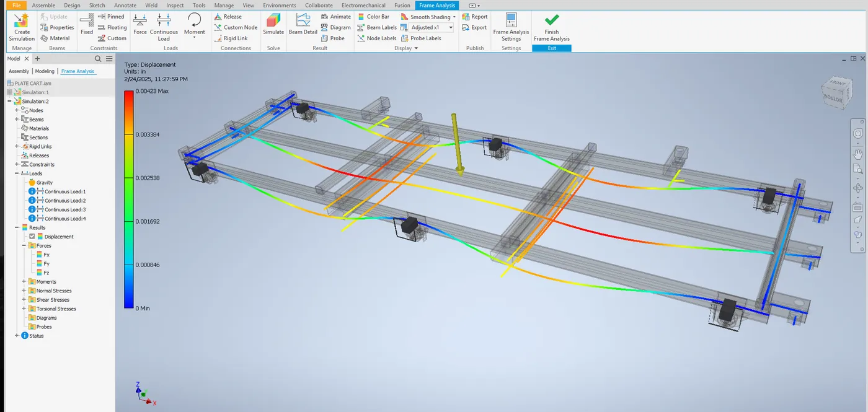The width and height of the screenshot is (868, 412).
Task: Open the Environments ribbon tab
Action: tap(279, 5)
